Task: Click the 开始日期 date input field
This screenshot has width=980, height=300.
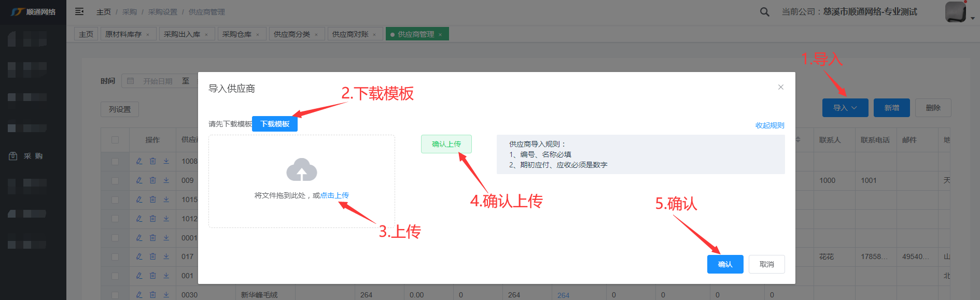Action: tap(158, 81)
